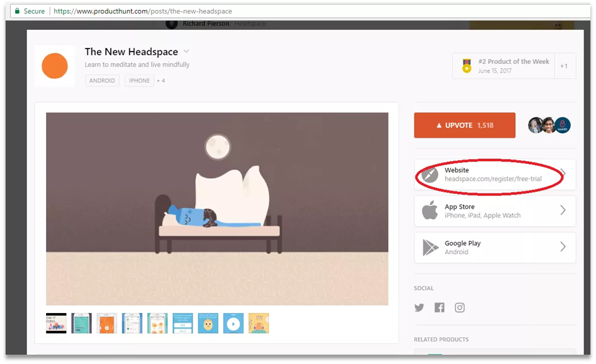Click the first upvoter avatar

(x=536, y=125)
